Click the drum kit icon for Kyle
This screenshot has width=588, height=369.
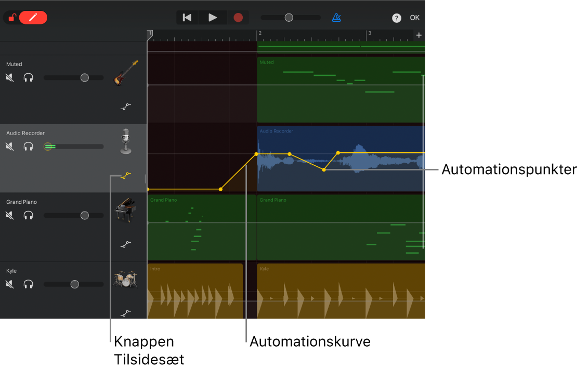tap(125, 279)
